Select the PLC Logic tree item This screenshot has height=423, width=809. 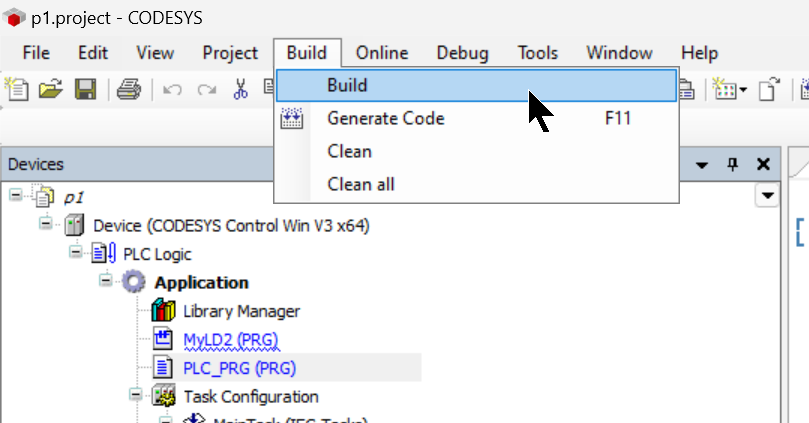pos(157,254)
